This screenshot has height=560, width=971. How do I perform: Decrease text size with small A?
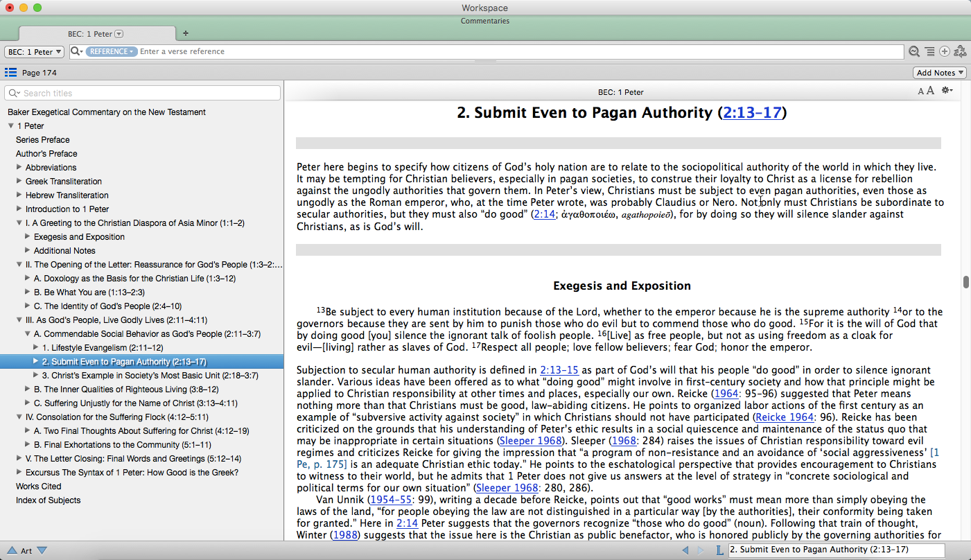[921, 91]
